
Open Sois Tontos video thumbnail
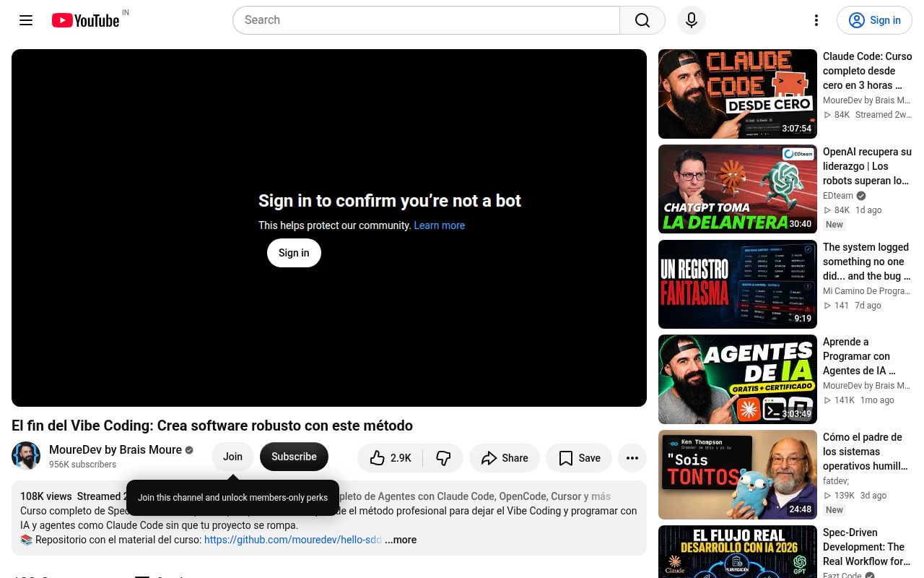click(738, 475)
